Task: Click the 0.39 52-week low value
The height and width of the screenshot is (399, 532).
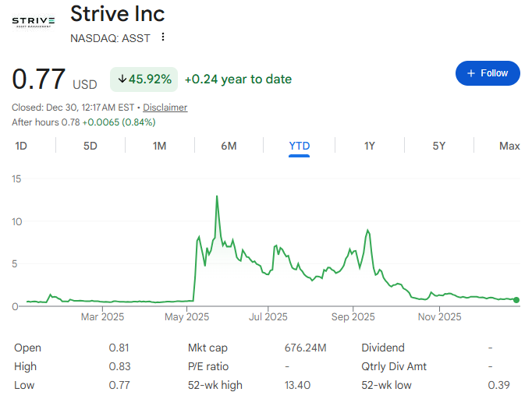Action: click(498, 385)
